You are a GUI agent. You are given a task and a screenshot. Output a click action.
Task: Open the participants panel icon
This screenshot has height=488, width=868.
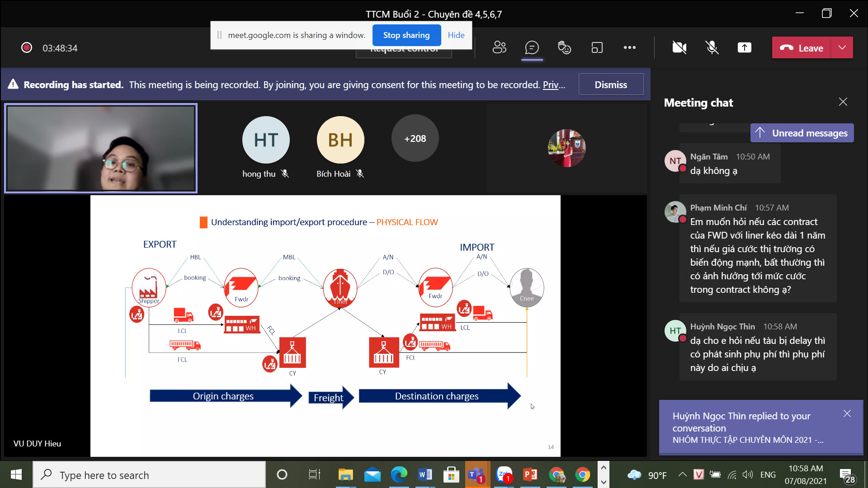pyautogui.click(x=499, y=47)
